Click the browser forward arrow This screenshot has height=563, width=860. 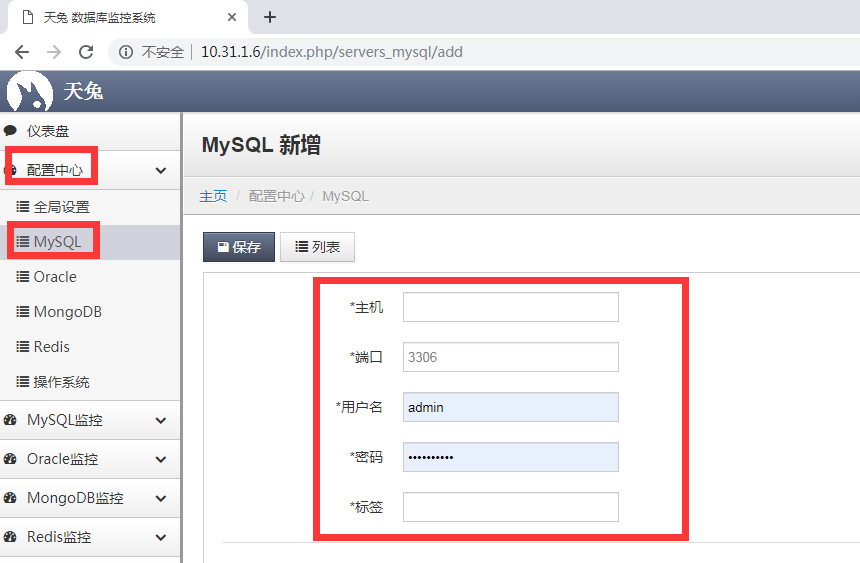click(54, 52)
